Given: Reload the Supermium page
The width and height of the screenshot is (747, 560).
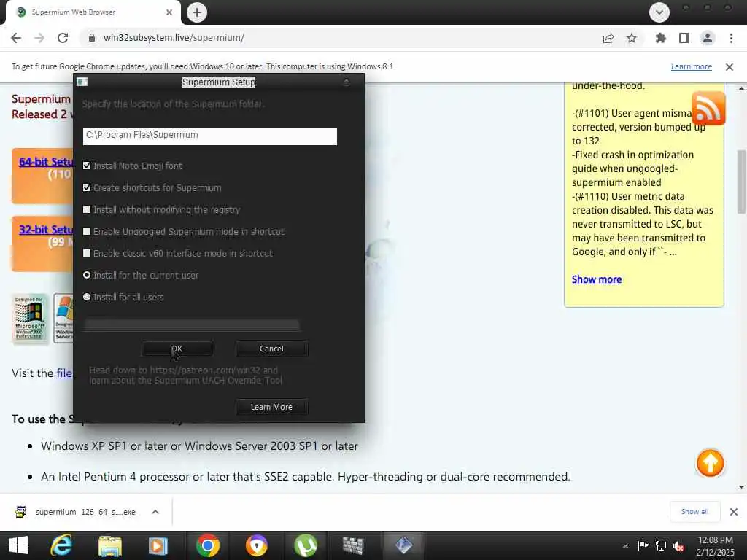Looking at the screenshot, I should tap(63, 38).
